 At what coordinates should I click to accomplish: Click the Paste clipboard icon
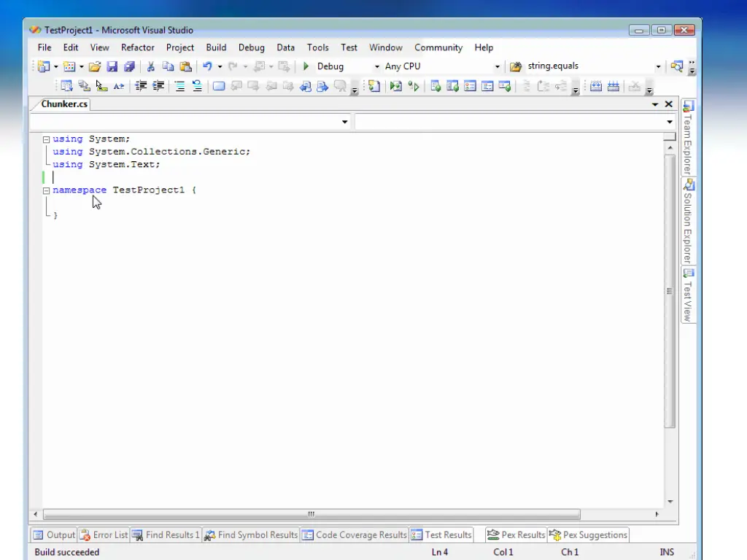pyautogui.click(x=186, y=66)
